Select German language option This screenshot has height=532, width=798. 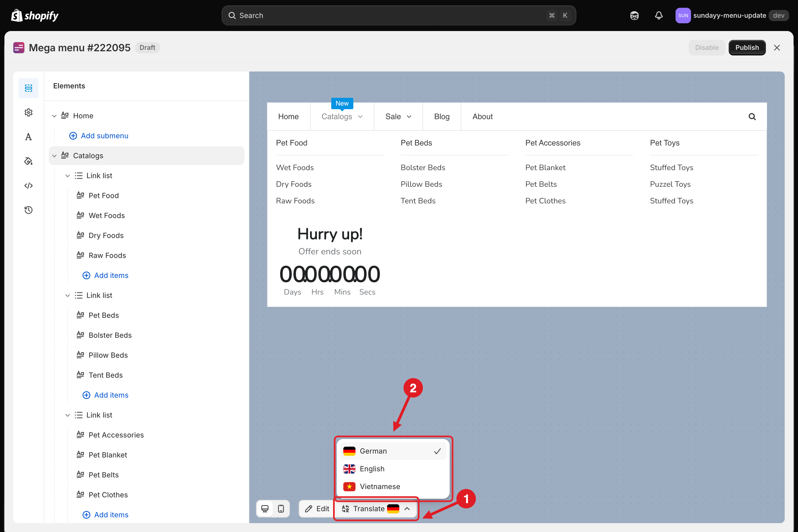click(393, 451)
